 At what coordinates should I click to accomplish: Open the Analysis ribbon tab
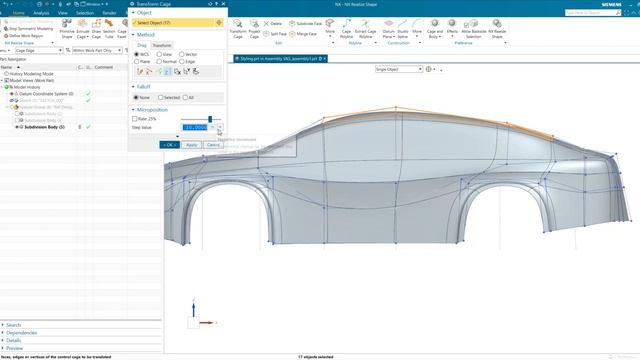tap(41, 13)
